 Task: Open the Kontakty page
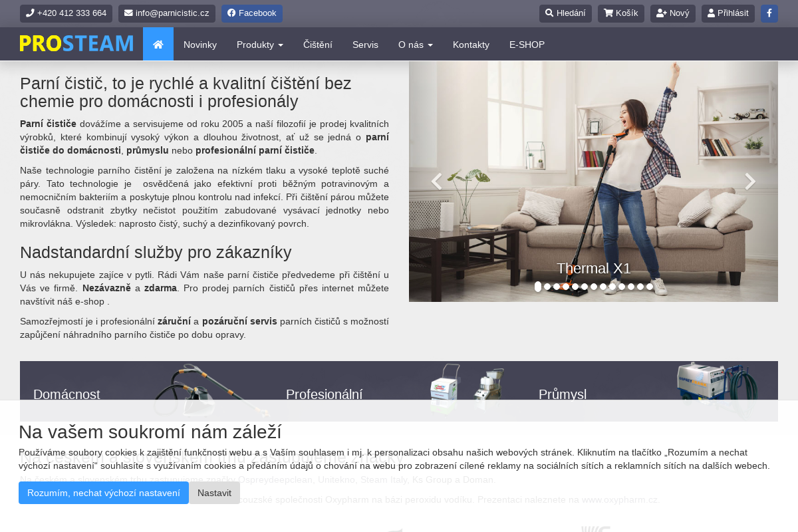471,45
